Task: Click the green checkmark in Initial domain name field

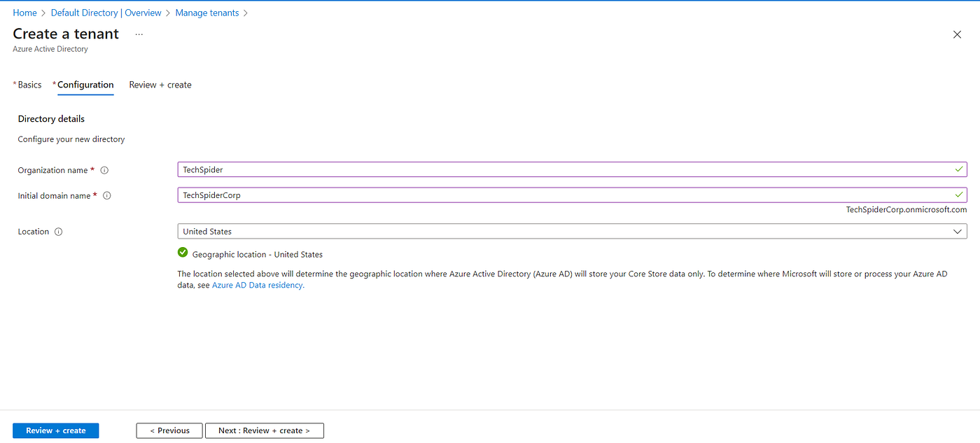Action: [958, 195]
